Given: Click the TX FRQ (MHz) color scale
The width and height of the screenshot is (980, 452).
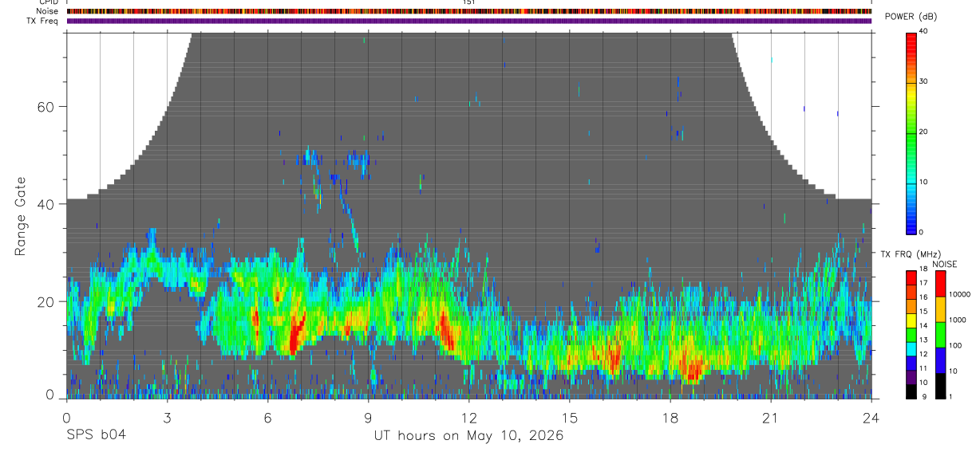Looking at the screenshot, I should [x=911, y=335].
